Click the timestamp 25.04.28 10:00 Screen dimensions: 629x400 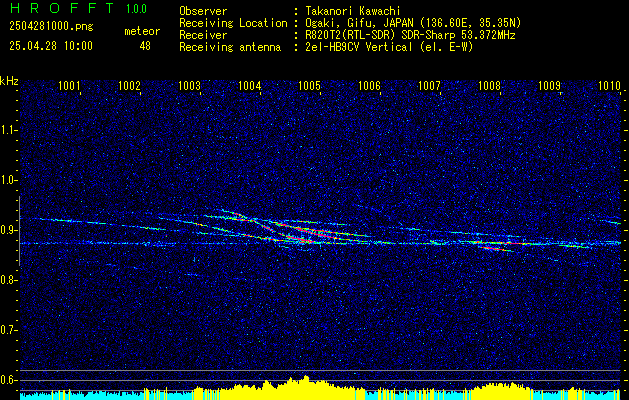(51, 46)
